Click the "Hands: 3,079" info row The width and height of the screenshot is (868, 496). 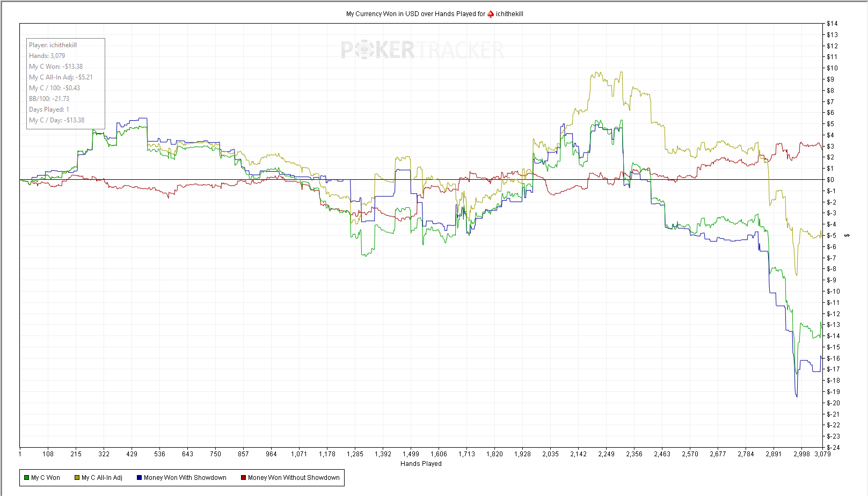pos(47,56)
